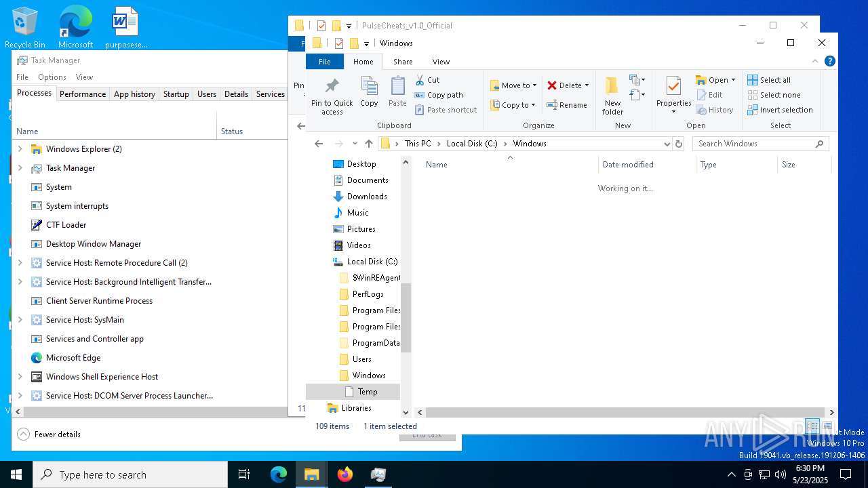The image size is (868, 488).
Task: Open the App history tab
Action: [134, 94]
